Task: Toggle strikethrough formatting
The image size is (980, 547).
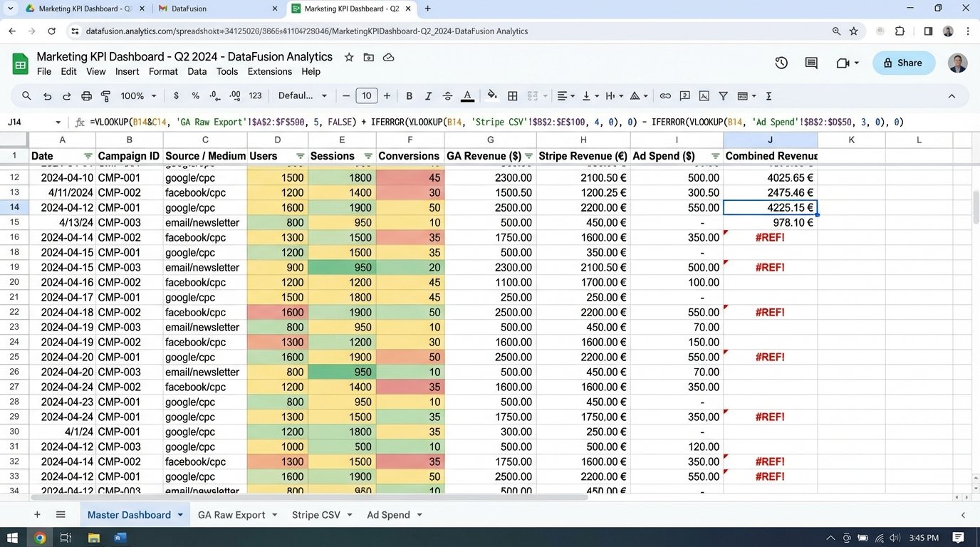Action: point(447,95)
